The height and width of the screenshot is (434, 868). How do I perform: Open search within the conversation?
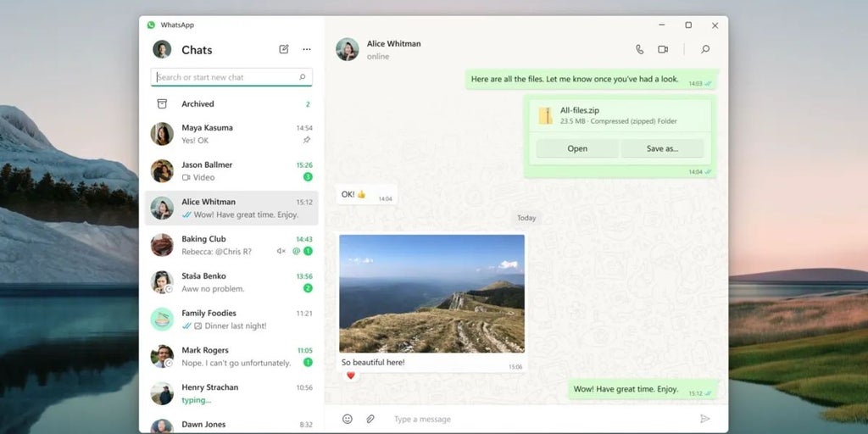coord(705,49)
